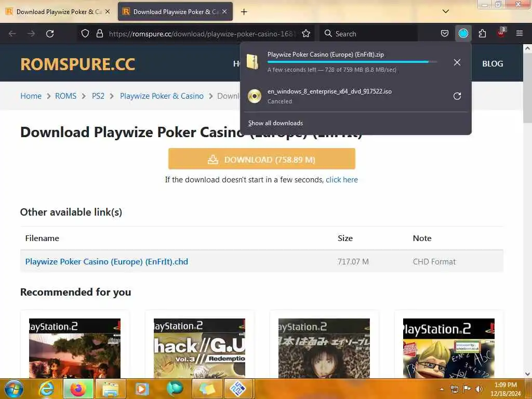532x399 pixels.
Task: Close the active Download Playwize Poker tab
Action: [224, 11]
